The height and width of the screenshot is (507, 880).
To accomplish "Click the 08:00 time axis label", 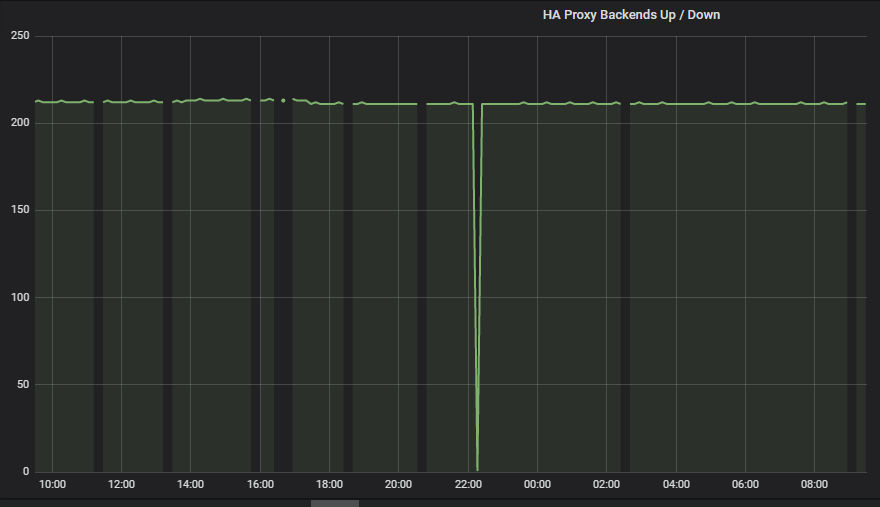I will pos(814,484).
